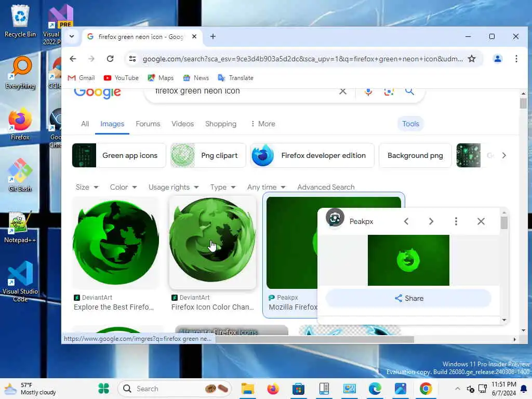The image size is (532, 399).
Task: Open 'Firefox Icon Color Chan...' image thumbnail
Action: pyautogui.click(x=212, y=242)
